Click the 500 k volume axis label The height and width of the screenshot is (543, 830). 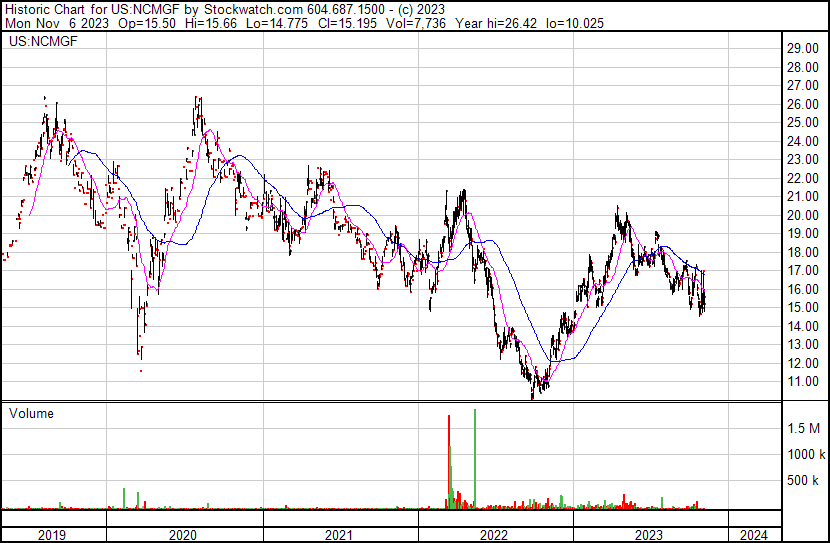pyautogui.click(x=805, y=481)
